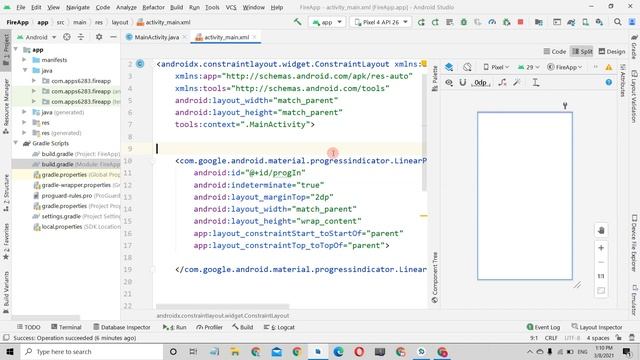This screenshot has width=640, height=360.
Task: Open Opera browser from taskbar
Action: coord(359,352)
